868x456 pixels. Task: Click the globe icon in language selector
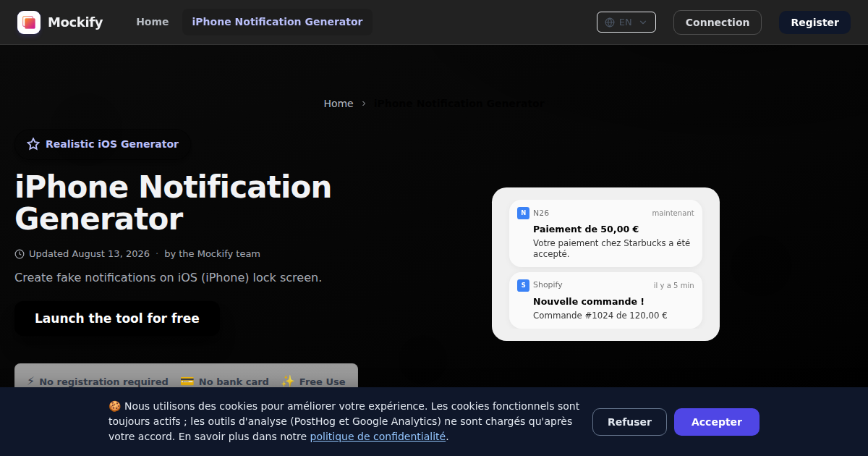(x=610, y=22)
